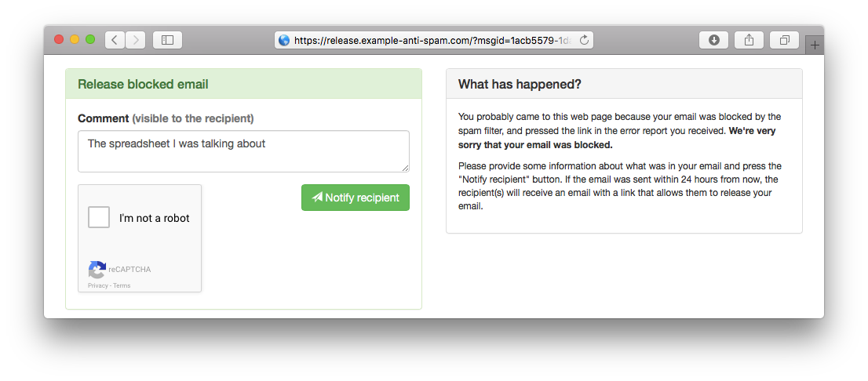Click the yellow minimize window button
Screen dimensions: 868x381
[75, 40]
